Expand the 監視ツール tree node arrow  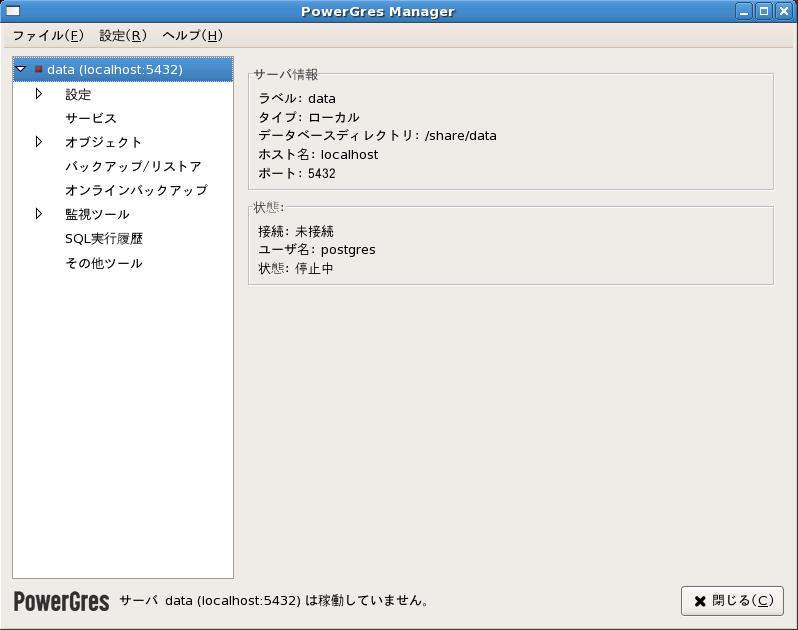click(x=39, y=214)
